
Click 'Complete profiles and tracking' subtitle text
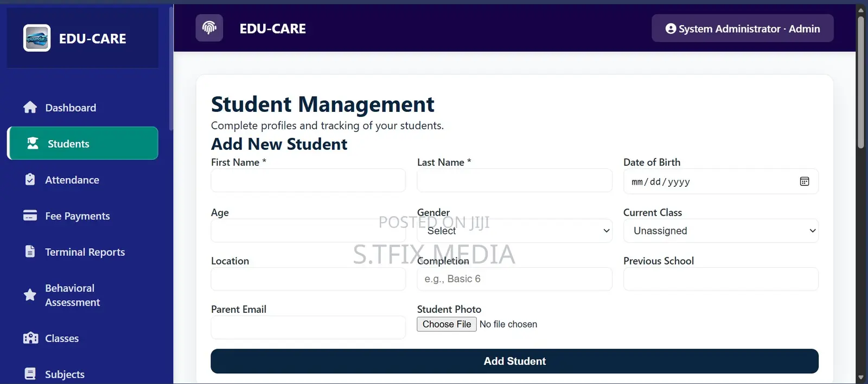(x=327, y=125)
